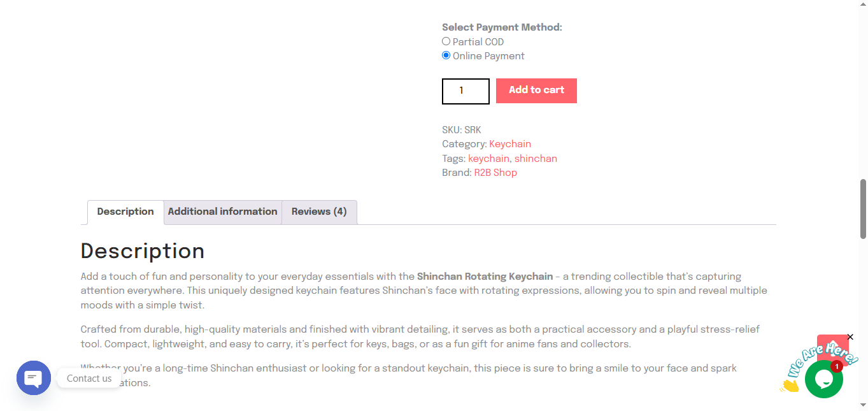The height and width of the screenshot is (411, 868).
Task: Open the shinchan tag link
Action: pyautogui.click(x=536, y=158)
